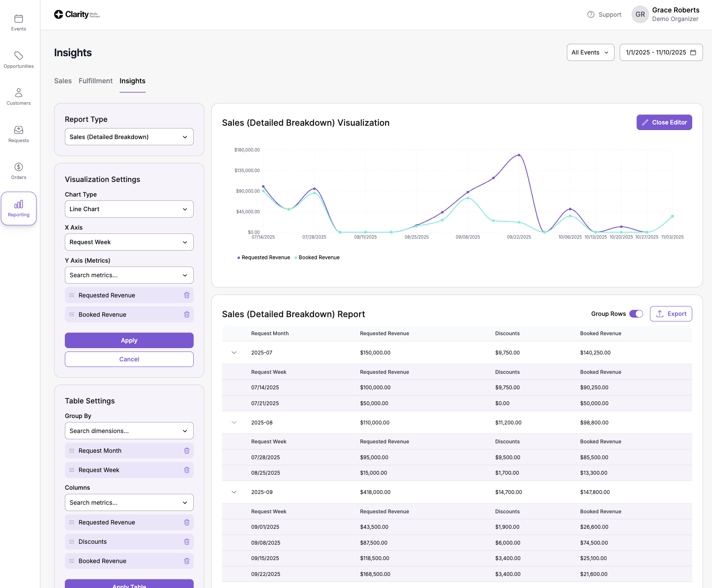
Task: Switch to the Fulfillment tab
Action: (x=95, y=81)
